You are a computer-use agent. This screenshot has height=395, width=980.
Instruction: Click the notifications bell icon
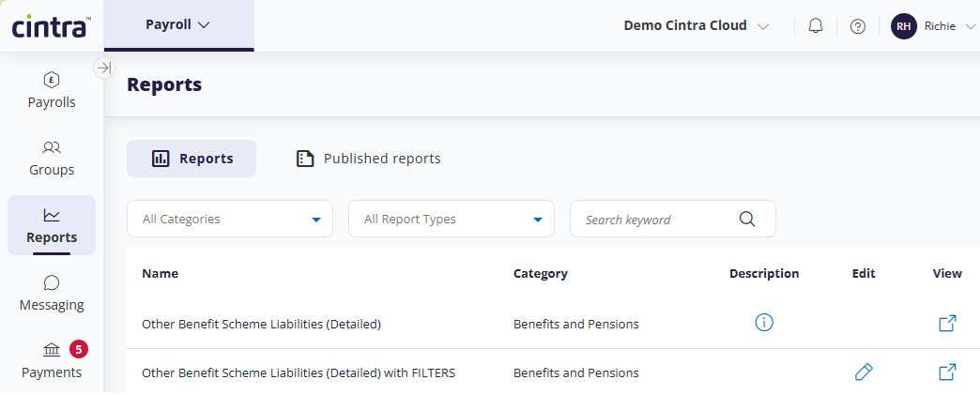point(815,26)
